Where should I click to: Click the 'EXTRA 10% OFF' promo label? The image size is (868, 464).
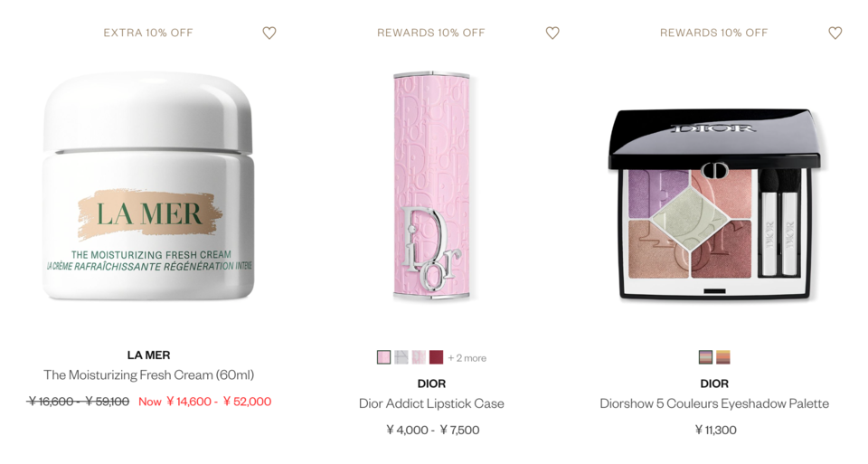click(x=148, y=33)
